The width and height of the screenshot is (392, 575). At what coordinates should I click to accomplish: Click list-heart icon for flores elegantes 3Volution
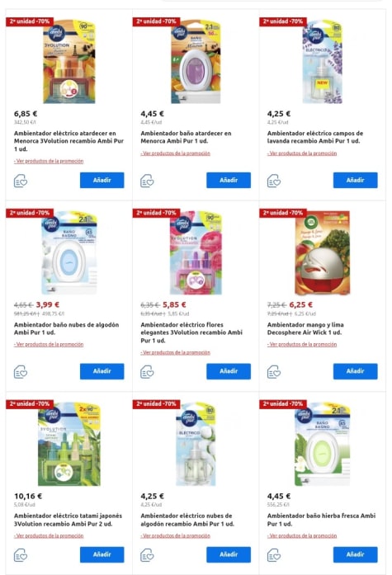pyautogui.click(x=147, y=372)
